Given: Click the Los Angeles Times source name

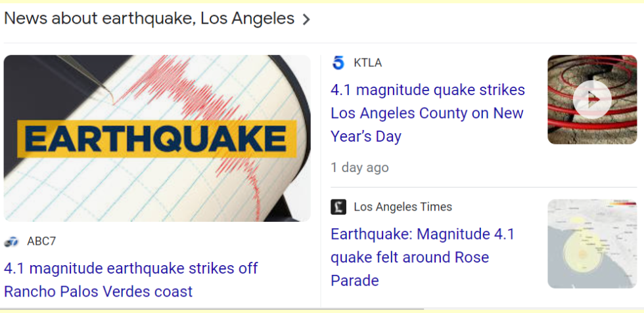Looking at the screenshot, I should [x=403, y=207].
